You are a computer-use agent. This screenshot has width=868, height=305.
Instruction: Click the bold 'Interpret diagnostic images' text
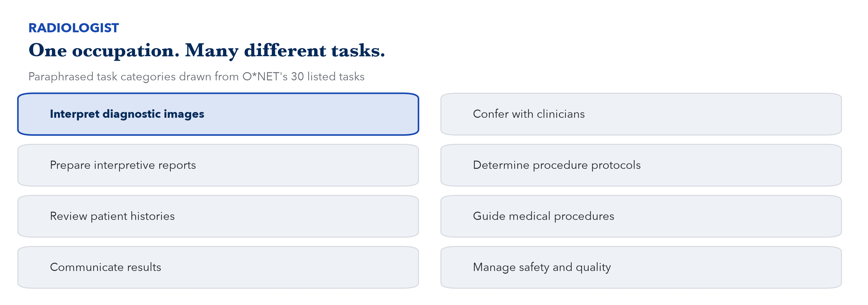click(x=127, y=114)
